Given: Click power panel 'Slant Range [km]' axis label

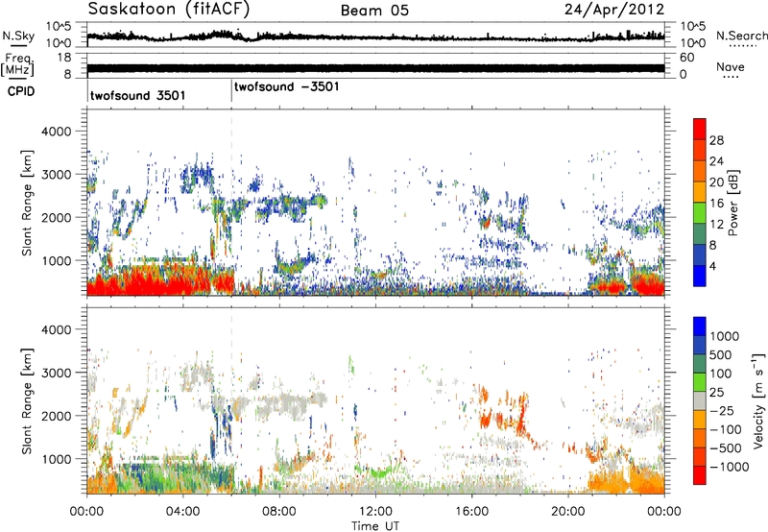Looking at the screenshot, I should 27,203.
